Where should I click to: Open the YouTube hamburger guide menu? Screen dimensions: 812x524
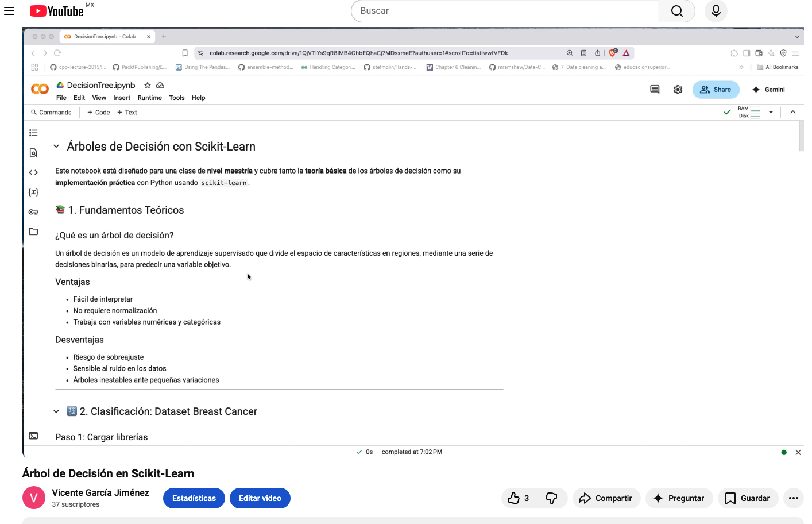tap(9, 11)
